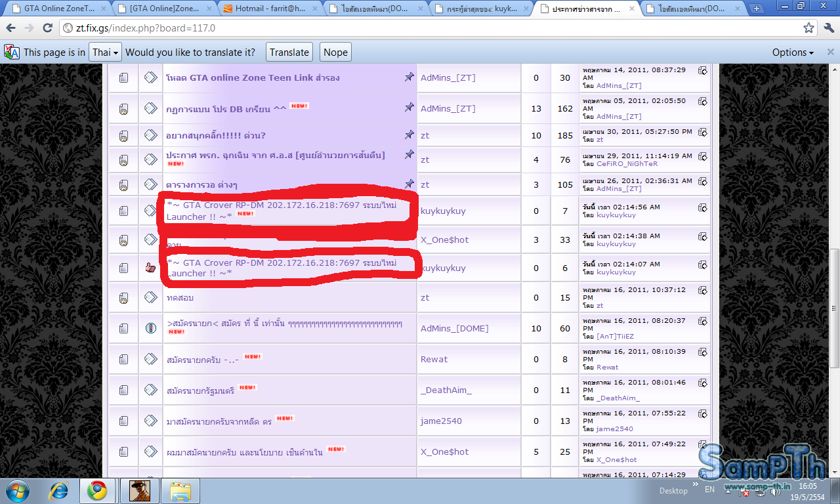Click the Desktop toolbar in taskbar
Viewport: 840px width, 504px height.
(673, 490)
